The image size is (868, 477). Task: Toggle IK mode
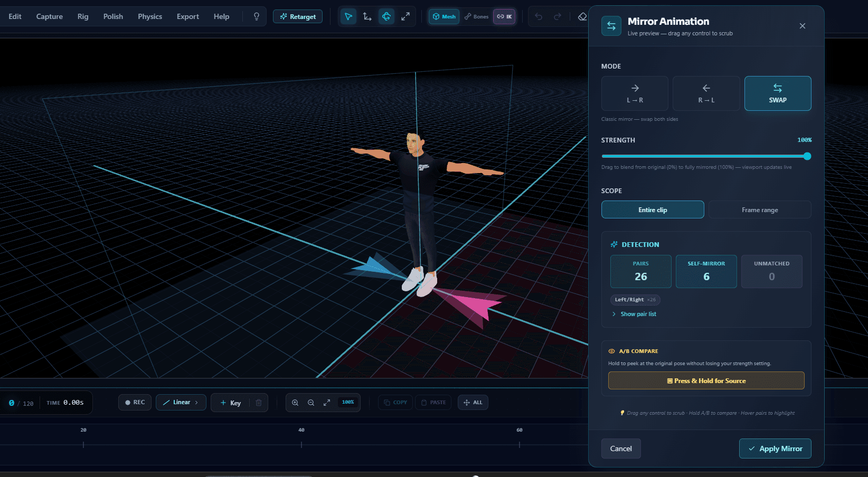click(x=504, y=16)
